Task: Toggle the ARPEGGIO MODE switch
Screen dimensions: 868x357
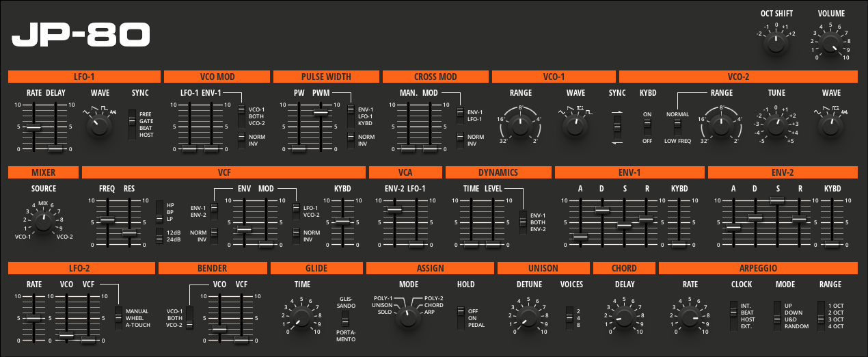Action: pyautogui.click(x=777, y=315)
